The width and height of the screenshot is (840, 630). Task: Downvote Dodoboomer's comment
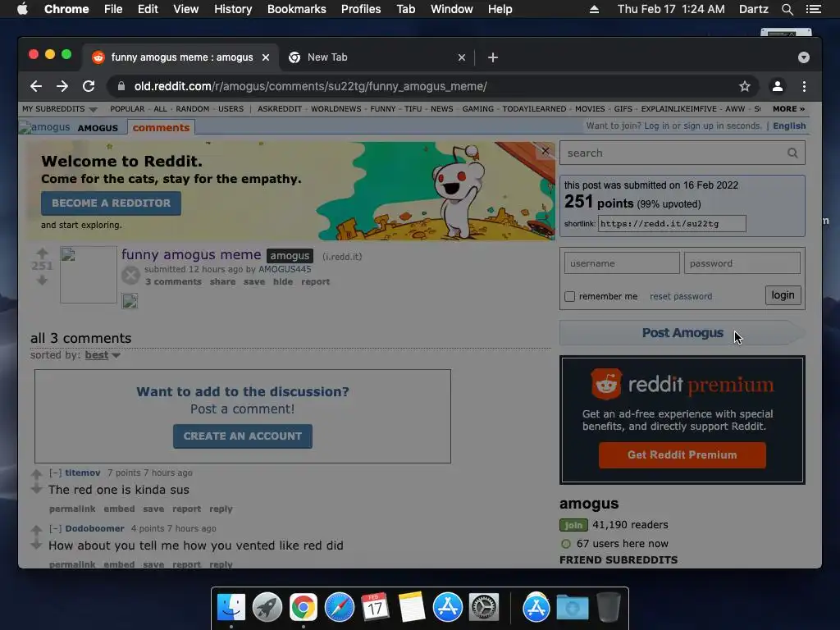(36, 545)
